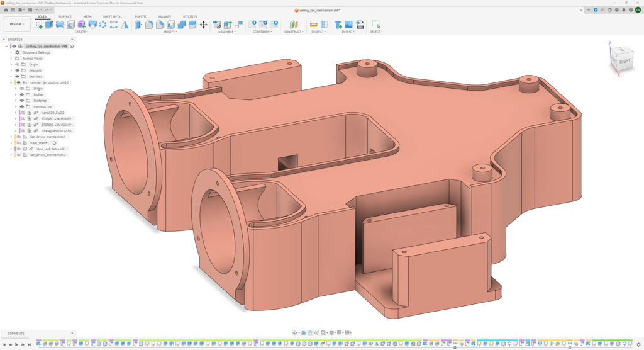Screen dimensions: 644x350
Task: Select the Mirror tool
Action: click(125, 25)
